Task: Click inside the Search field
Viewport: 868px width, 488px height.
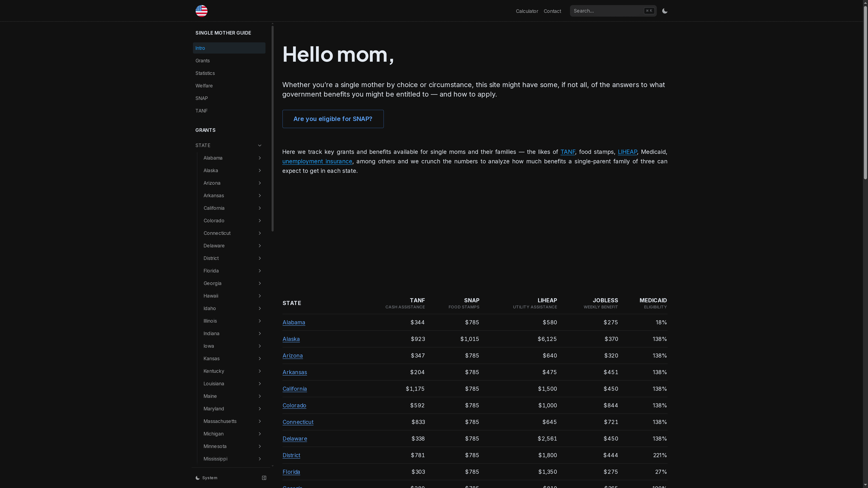Action: pyautogui.click(x=607, y=11)
